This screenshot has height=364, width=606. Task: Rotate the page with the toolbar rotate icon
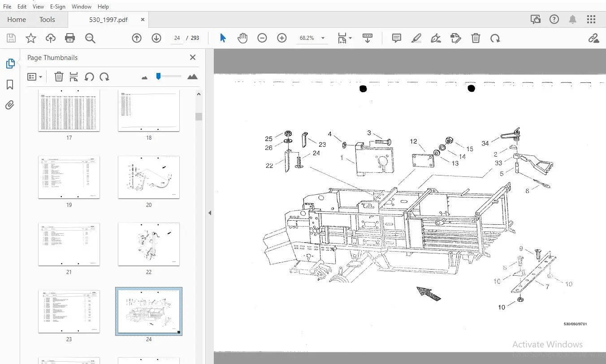pyautogui.click(x=495, y=38)
